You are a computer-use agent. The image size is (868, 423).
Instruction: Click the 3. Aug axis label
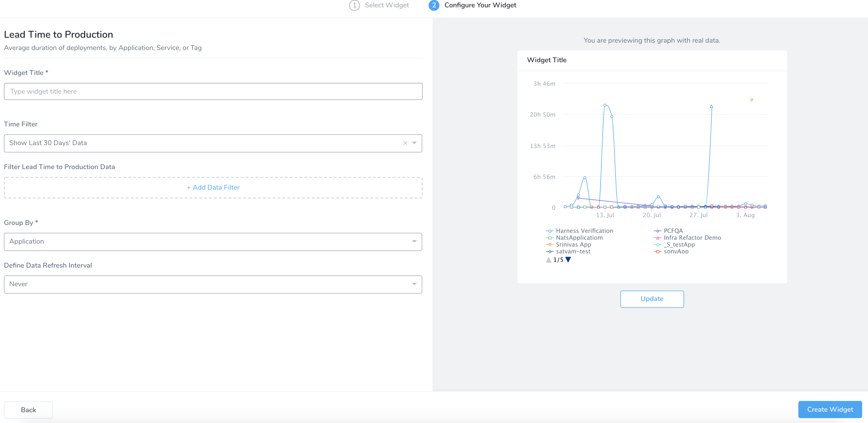click(745, 215)
